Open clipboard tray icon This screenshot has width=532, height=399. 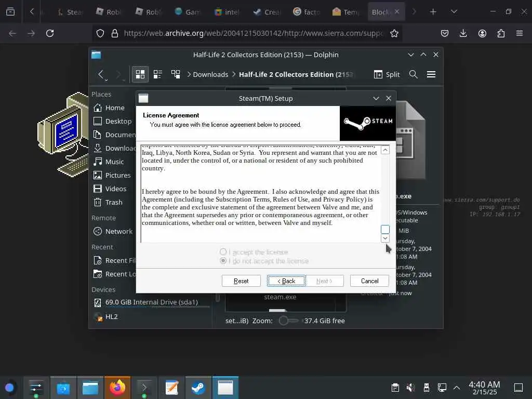pyautogui.click(x=395, y=388)
